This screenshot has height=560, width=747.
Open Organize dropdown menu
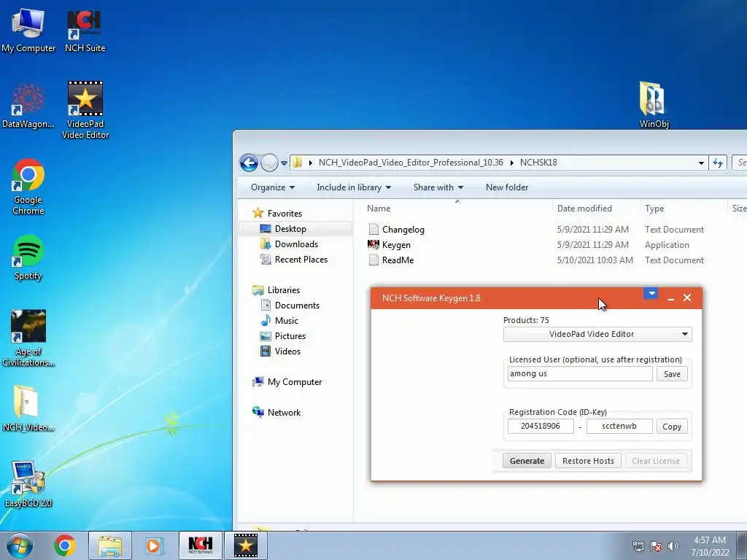point(273,187)
